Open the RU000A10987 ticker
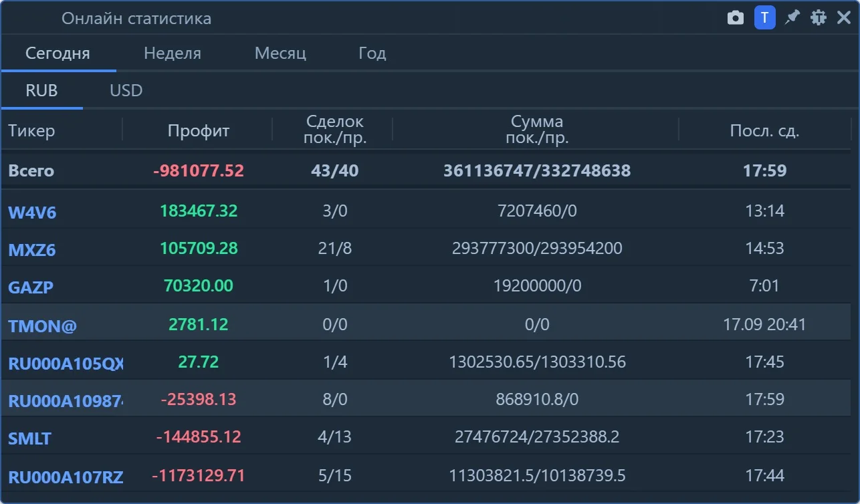 pyautogui.click(x=66, y=401)
